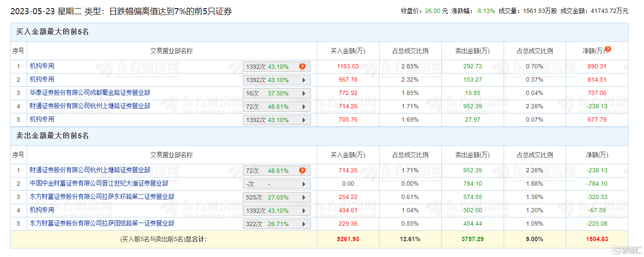Expand the 322次 26.71% arrow for 拉萨团结路第一

304,224
